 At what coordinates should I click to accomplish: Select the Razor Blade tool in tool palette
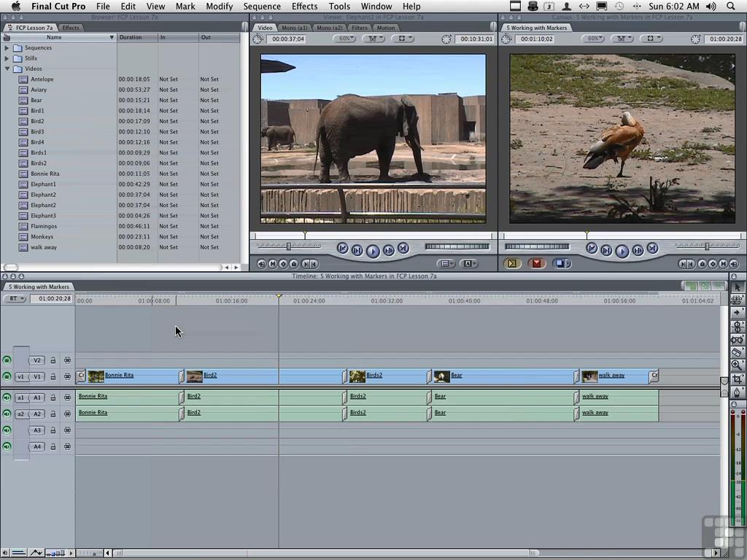tap(737, 352)
